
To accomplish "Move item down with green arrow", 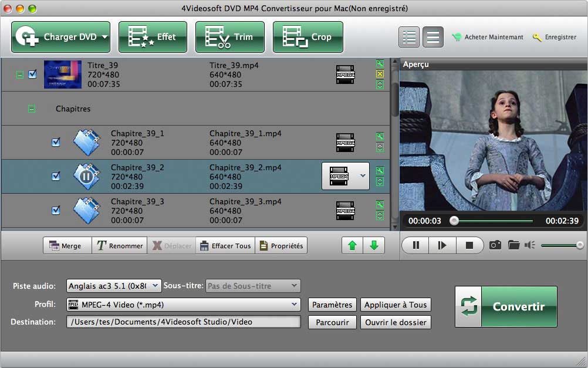I will coord(374,246).
